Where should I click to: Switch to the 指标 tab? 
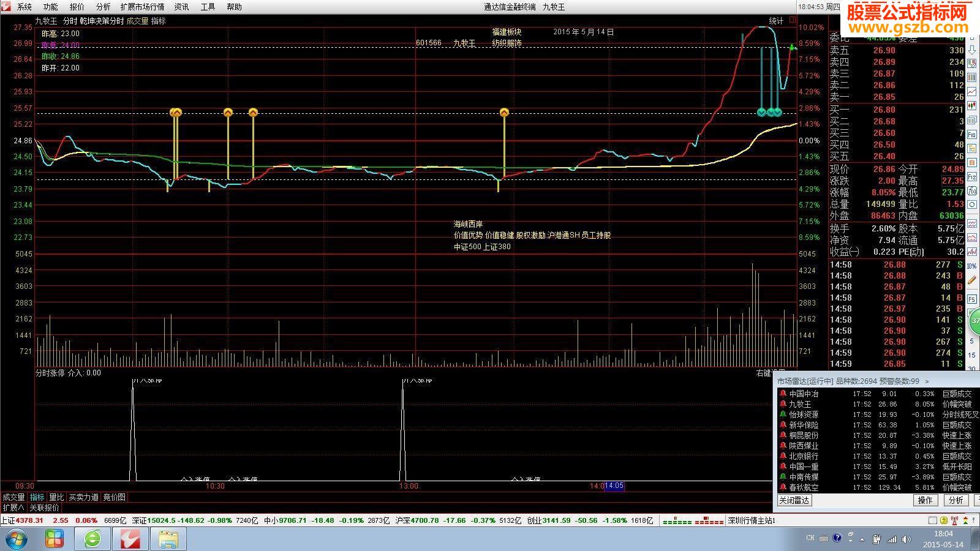tap(37, 497)
